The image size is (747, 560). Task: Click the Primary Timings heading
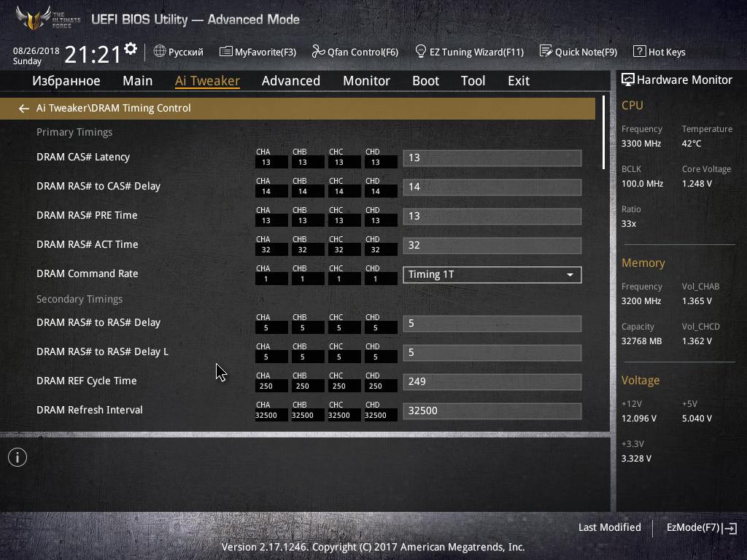tap(74, 133)
